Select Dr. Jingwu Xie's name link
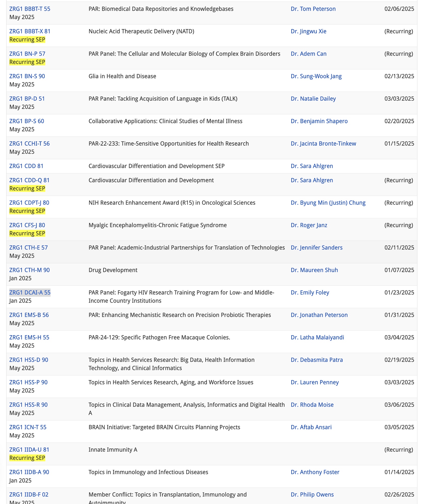This screenshot has height=504, width=426. click(308, 31)
